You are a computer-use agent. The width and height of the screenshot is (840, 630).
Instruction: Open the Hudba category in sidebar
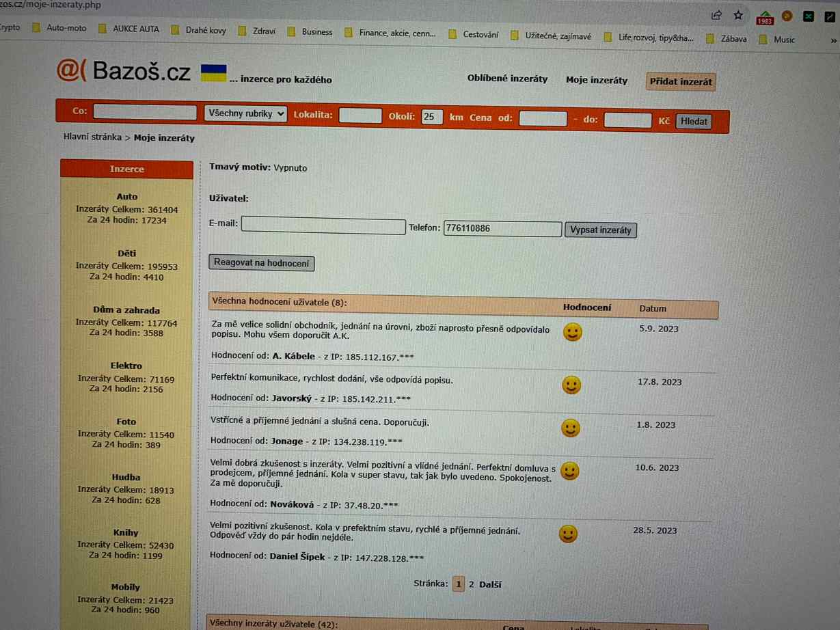pyautogui.click(x=126, y=478)
